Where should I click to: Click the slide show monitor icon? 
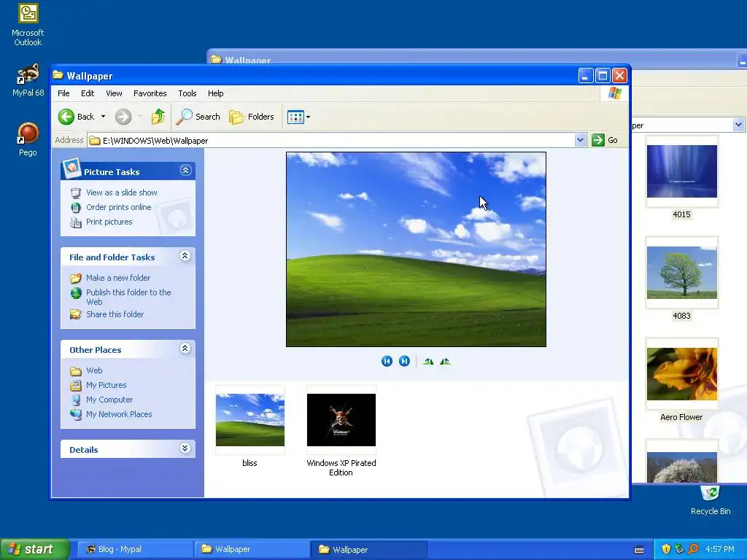(x=76, y=192)
